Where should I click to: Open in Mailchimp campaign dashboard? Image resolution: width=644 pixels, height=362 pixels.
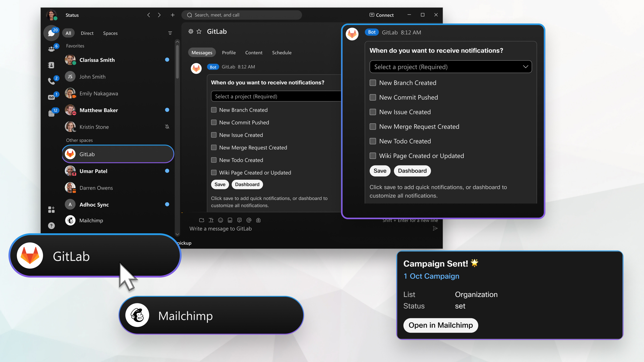(441, 325)
